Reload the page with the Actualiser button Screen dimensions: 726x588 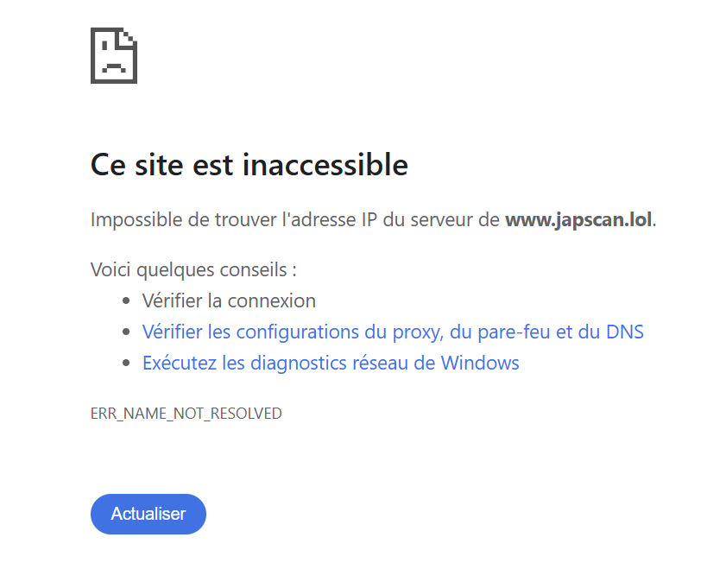pos(148,514)
